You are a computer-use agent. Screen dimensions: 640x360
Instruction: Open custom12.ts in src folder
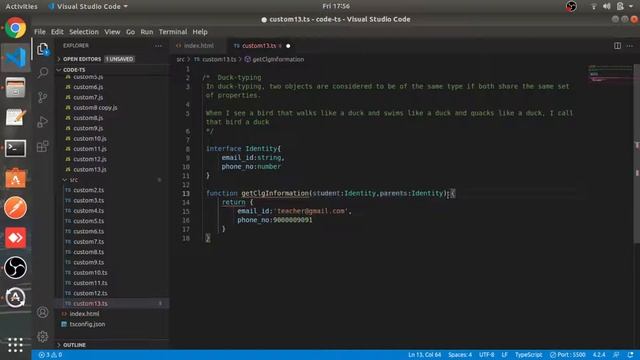pos(90,293)
